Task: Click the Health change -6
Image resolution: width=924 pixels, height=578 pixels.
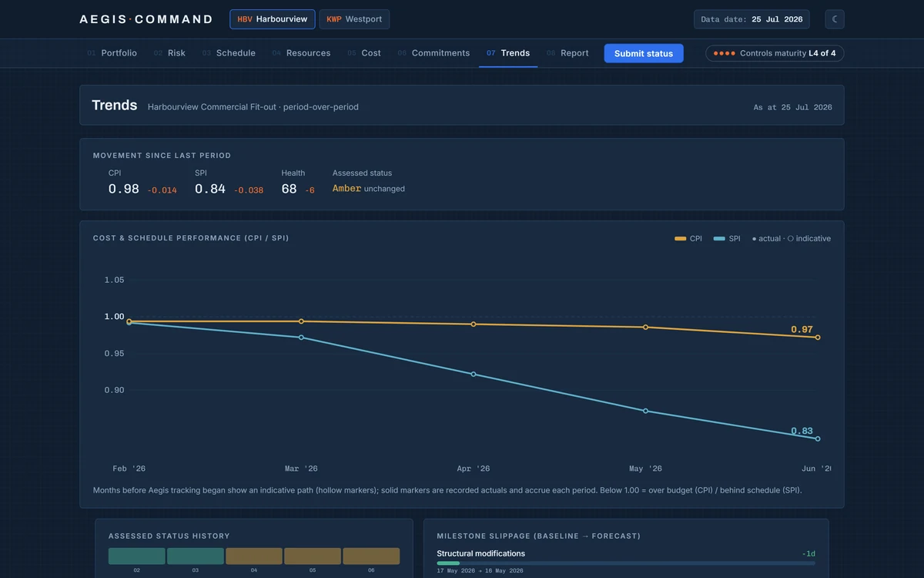Action: [310, 190]
